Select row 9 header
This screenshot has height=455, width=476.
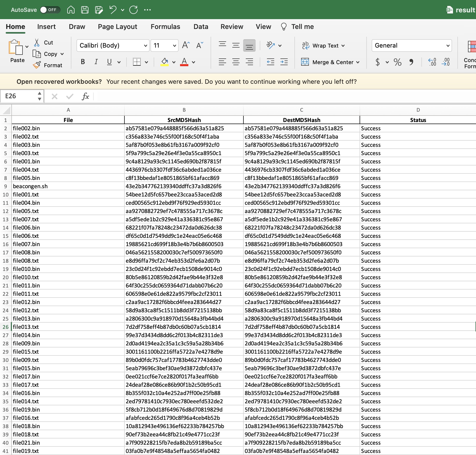pos(5,186)
